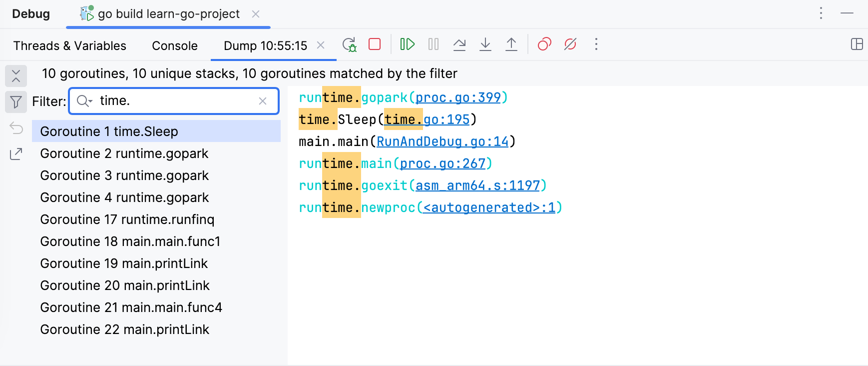This screenshot has height=366, width=868.
Task: Click the Rerun debug session icon
Action: (349, 44)
